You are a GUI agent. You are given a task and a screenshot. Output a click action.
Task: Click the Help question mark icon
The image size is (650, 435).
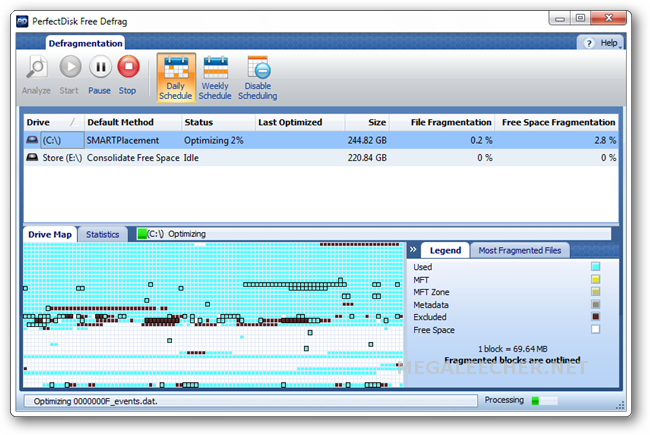[589, 43]
